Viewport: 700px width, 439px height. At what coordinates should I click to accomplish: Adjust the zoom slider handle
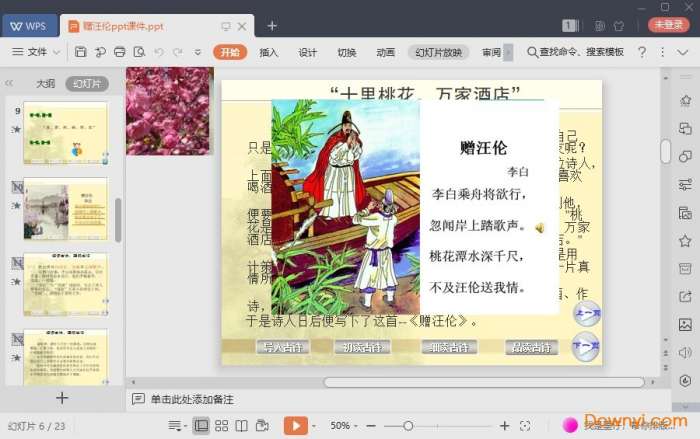tap(408, 426)
